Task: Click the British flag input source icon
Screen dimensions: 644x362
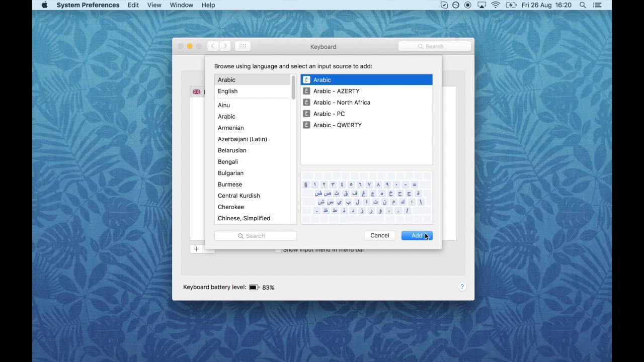Action: pos(196,92)
